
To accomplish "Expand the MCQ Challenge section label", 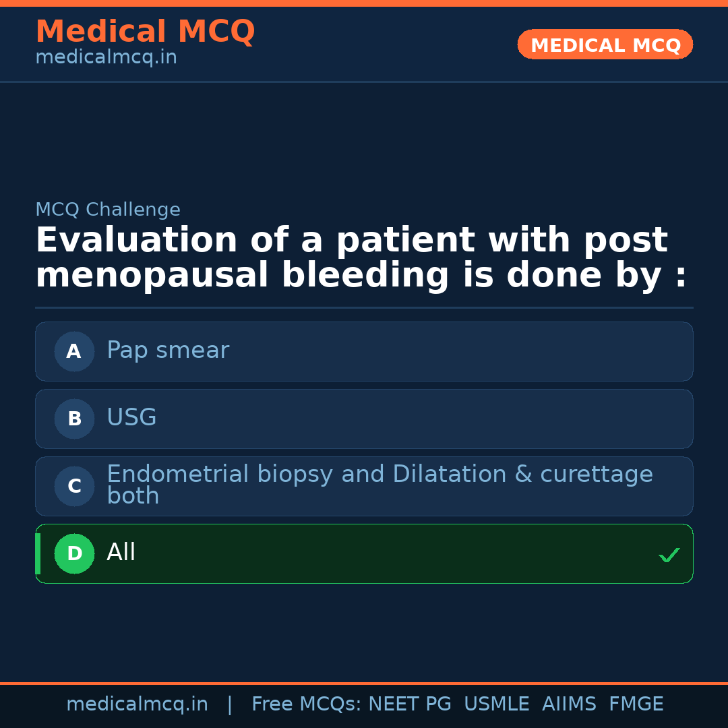I will (x=108, y=210).
